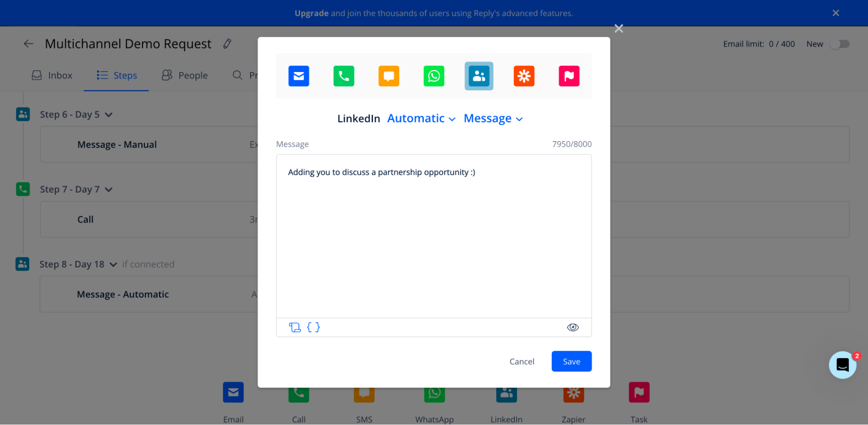Open the support chat widget

point(842,365)
